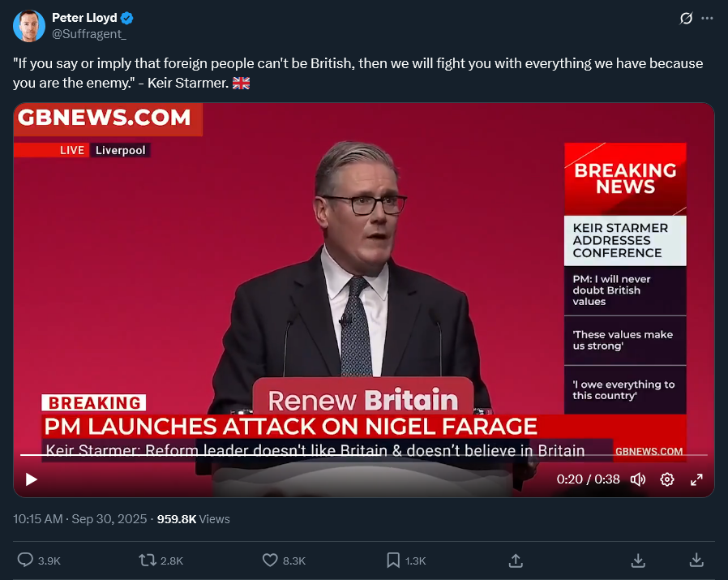This screenshot has height=580, width=728.
Task: Open the @Suffragent_ handle link
Action: tap(88, 34)
